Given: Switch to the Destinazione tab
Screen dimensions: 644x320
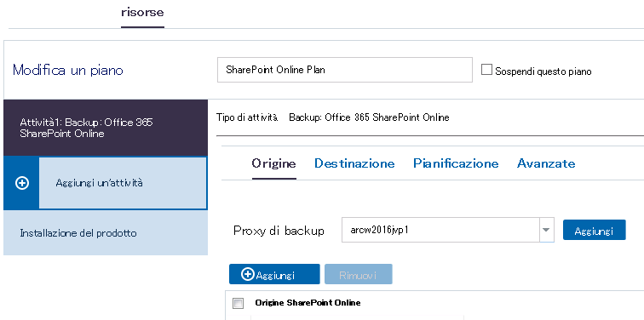Looking at the screenshot, I should (354, 163).
